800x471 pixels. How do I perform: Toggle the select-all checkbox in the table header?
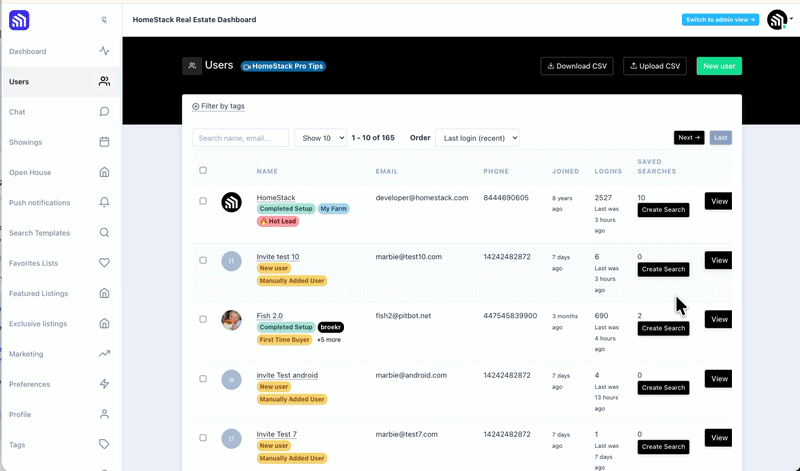(x=203, y=170)
